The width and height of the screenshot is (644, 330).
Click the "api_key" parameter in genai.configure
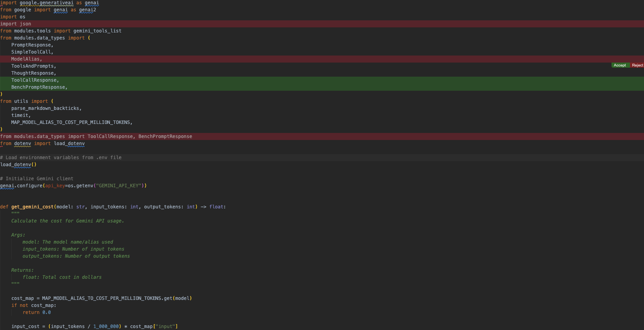tap(55, 186)
